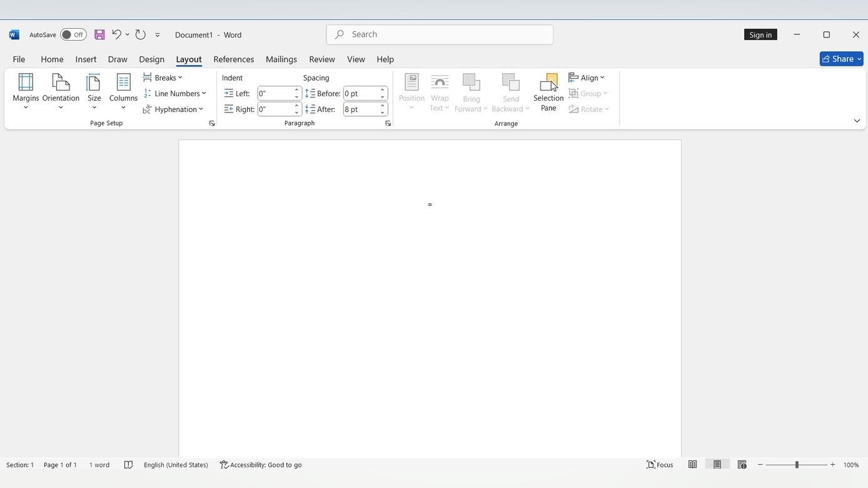The image size is (868, 488).
Task: Decrease the Spacing After value
Action: (383, 112)
